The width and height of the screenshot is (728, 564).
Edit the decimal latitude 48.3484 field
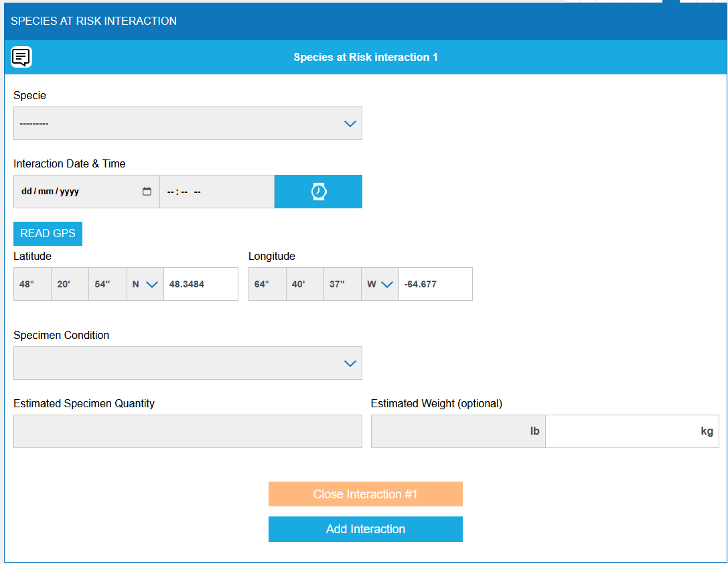200,284
